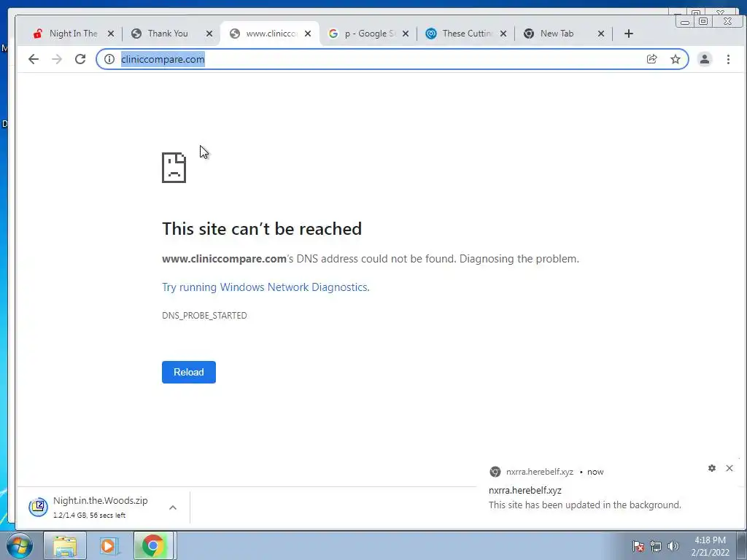View site information icon in address bar
Screen dimensions: 747x560
coord(109,59)
